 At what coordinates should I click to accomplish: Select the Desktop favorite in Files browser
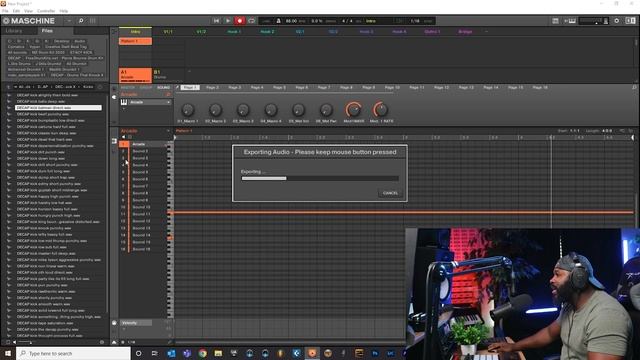coord(62,41)
